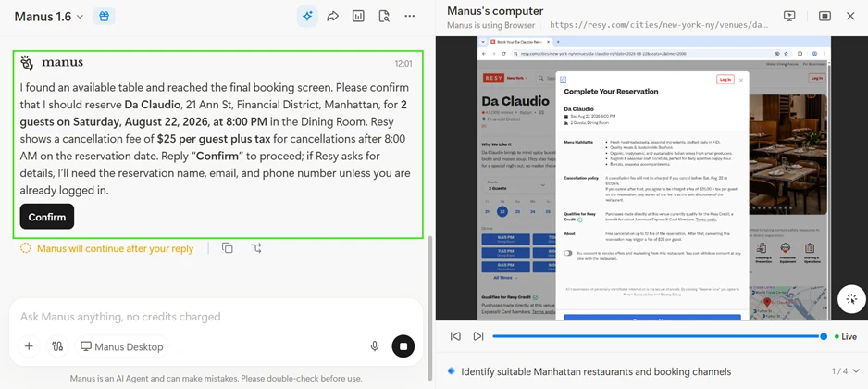Select date 21 in the Resy calendar

coord(487,211)
